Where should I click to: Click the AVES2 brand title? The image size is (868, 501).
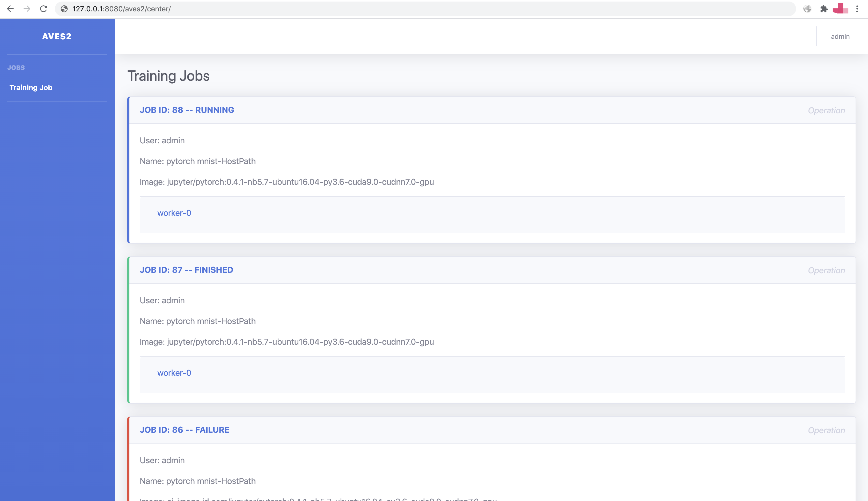pyautogui.click(x=57, y=36)
